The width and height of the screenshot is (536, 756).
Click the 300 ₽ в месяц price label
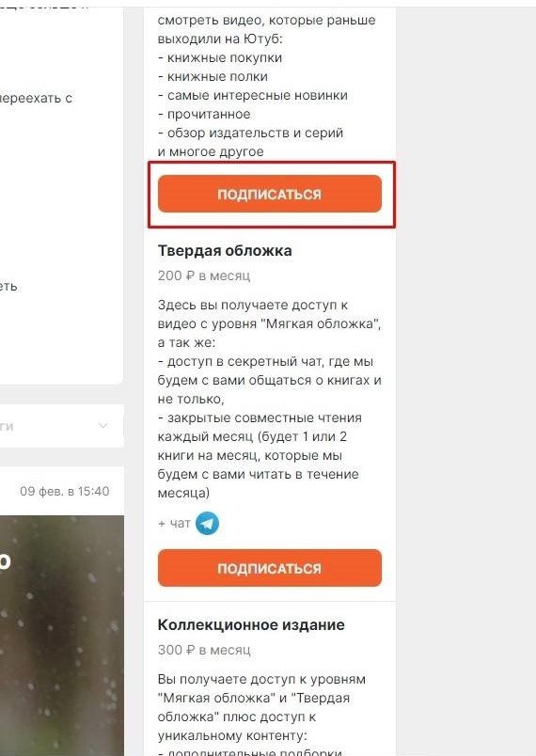(x=204, y=650)
